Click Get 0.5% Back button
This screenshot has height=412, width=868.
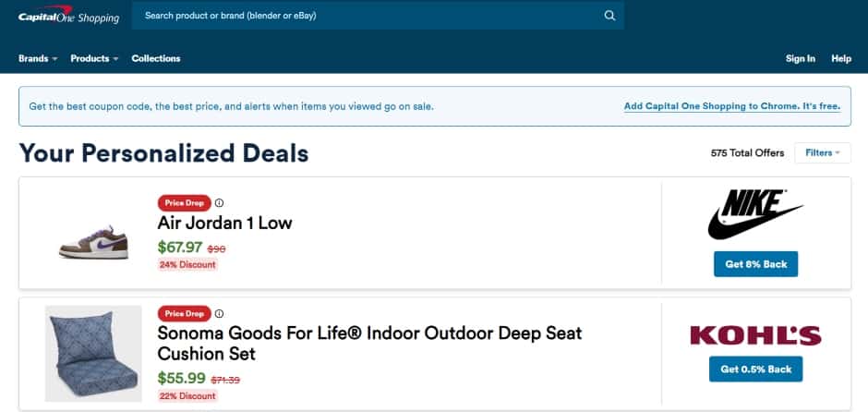[755, 369]
